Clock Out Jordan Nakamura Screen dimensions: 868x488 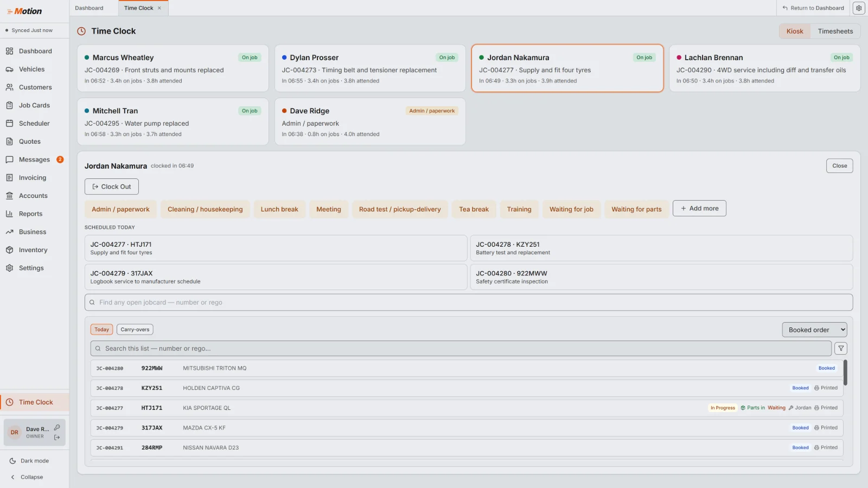pyautogui.click(x=112, y=187)
